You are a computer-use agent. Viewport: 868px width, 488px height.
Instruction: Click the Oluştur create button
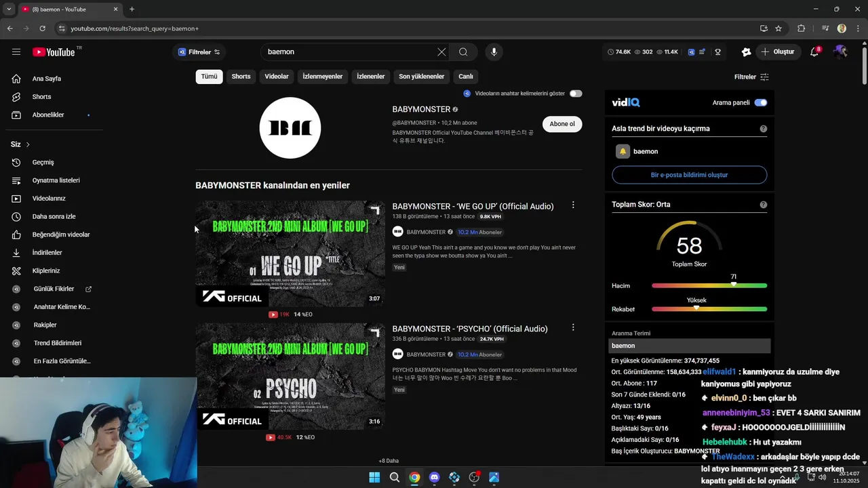(777, 52)
